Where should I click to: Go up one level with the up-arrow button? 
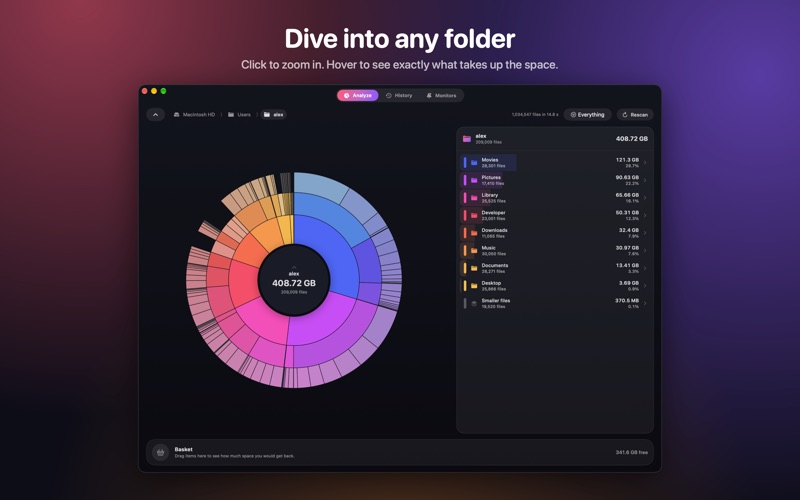[156, 115]
